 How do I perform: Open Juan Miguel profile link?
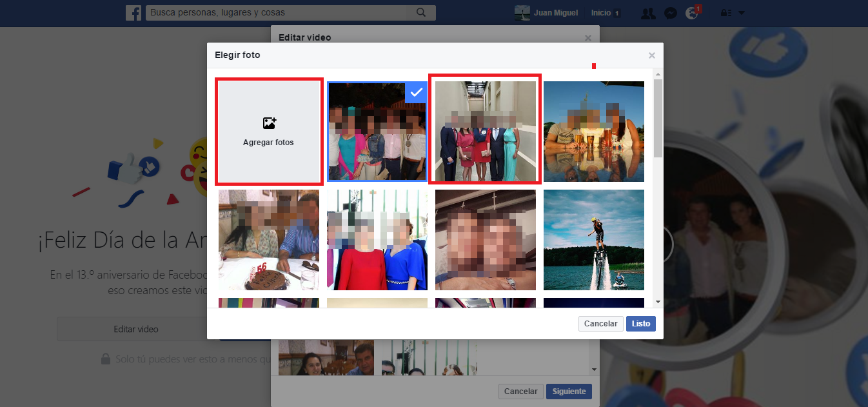point(547,13)
